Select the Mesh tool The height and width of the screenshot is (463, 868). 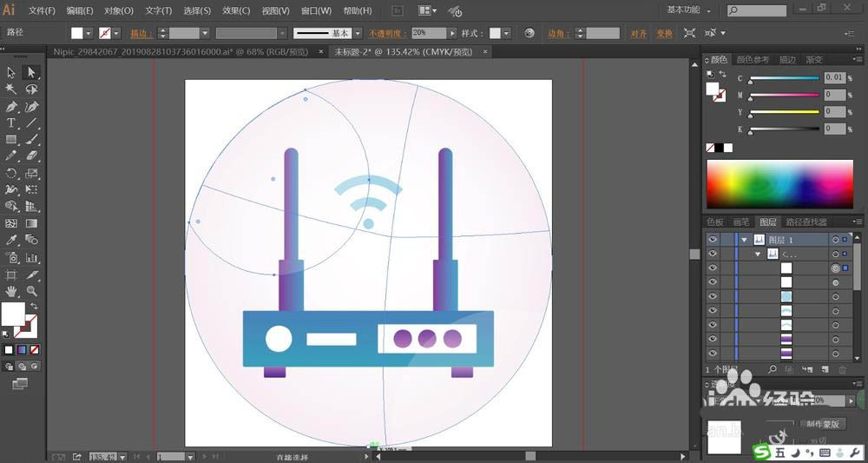(x=11, y=224)
